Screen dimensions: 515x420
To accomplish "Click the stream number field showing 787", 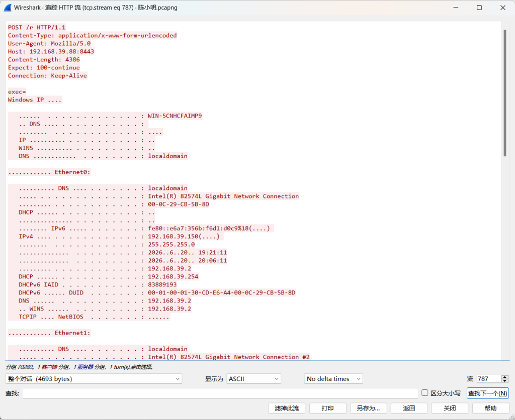I will click(488, 379).
